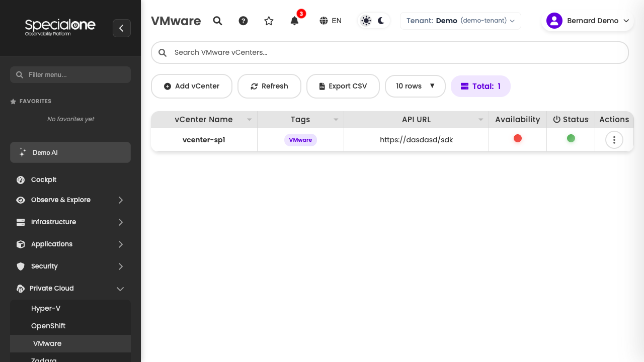Focus the Filter menu input
The image size is (644, 362).
click(x=70, y=74)
